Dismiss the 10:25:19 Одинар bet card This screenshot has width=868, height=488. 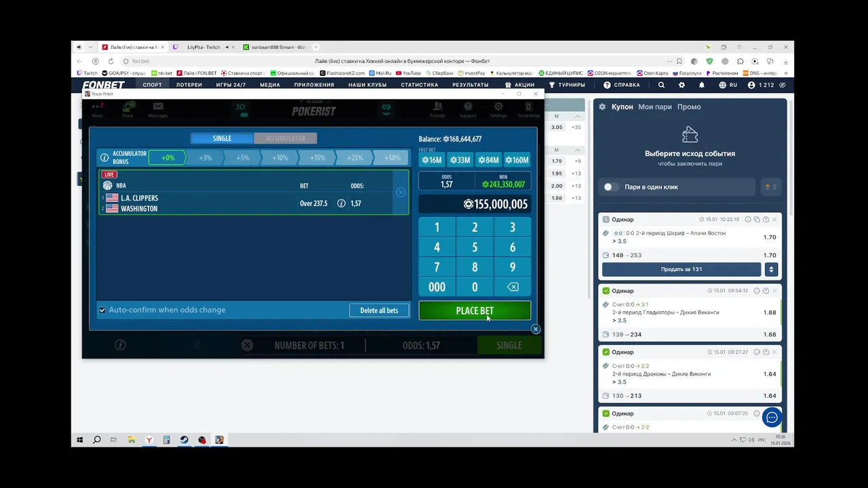click(x=774, y=220)
